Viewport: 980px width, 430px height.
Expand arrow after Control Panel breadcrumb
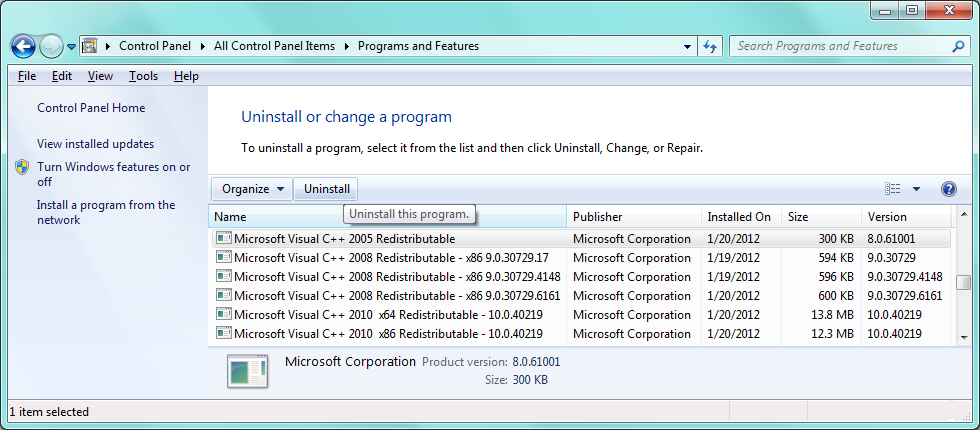pyautogui.click(x=203, y=46)
